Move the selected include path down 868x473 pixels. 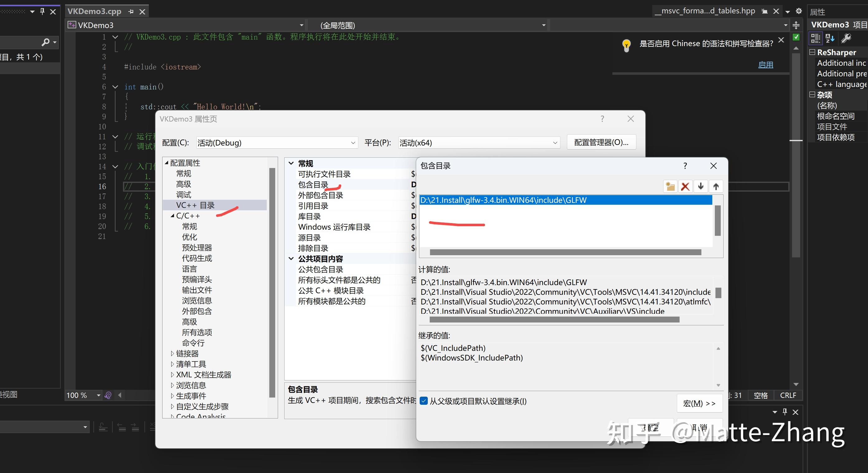[701, 186]
